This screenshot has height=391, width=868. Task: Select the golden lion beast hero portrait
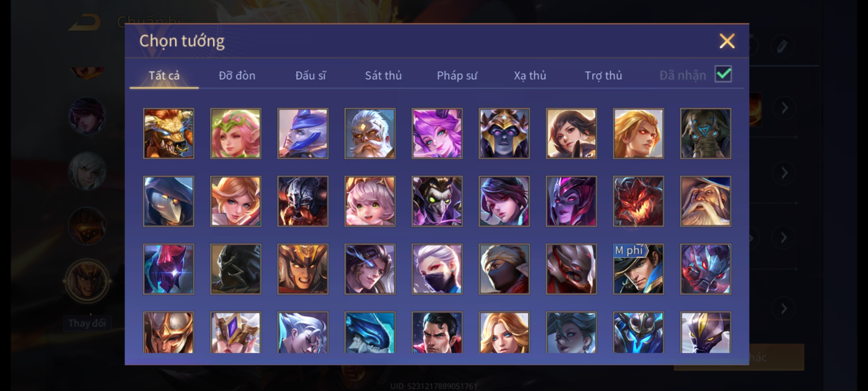169,133
